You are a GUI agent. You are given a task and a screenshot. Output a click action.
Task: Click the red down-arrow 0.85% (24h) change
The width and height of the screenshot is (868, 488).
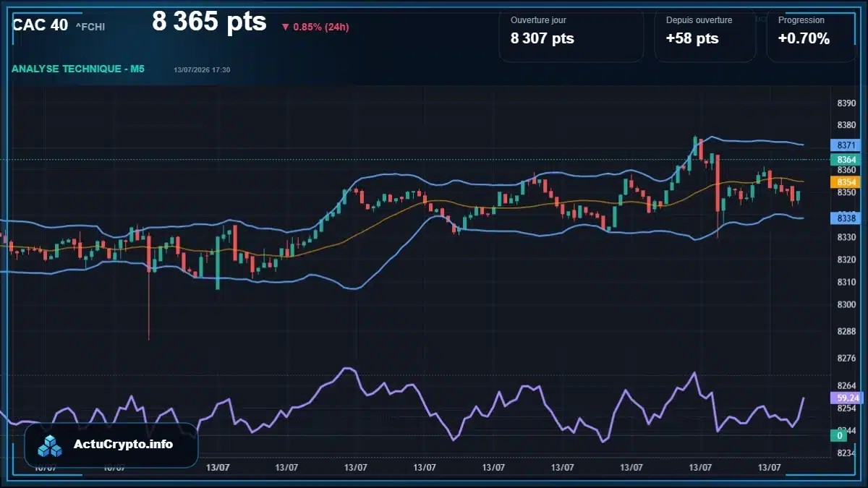pos(315,27)
